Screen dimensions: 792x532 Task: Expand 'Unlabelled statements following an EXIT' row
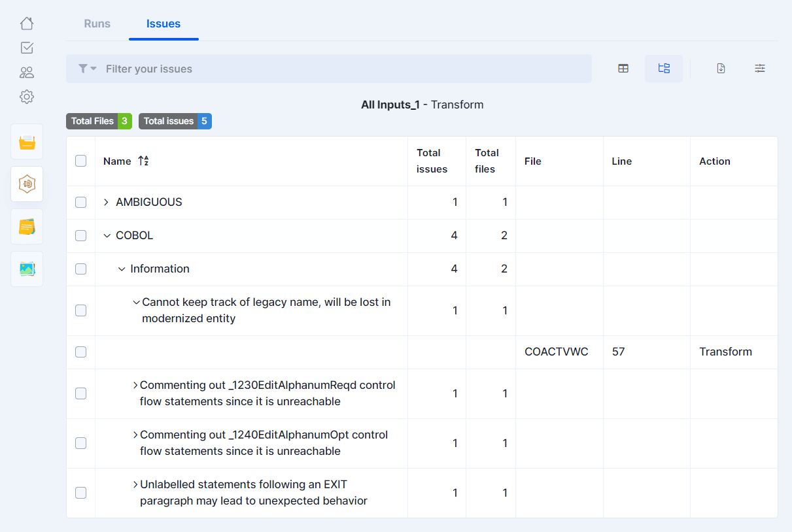[x=135, y=484]
